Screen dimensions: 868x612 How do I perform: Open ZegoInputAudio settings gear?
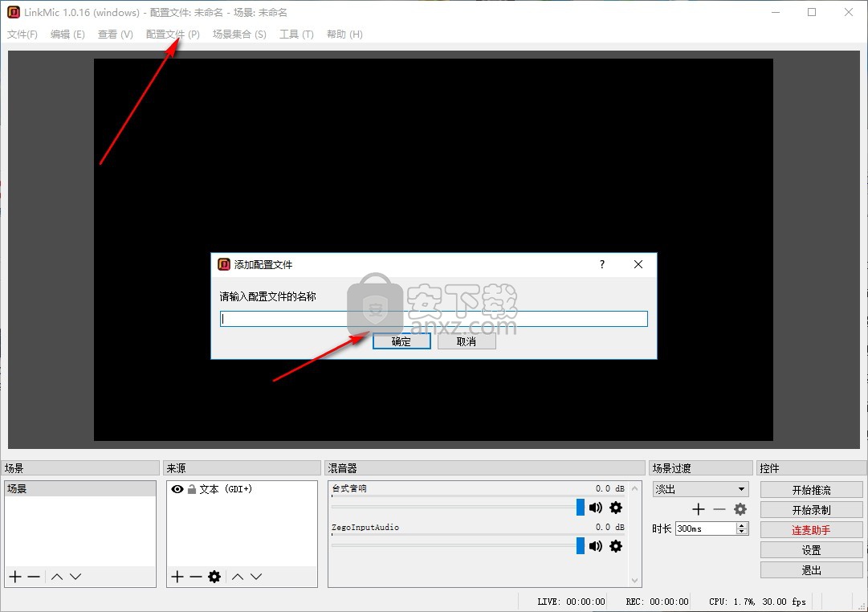coord(616,546)
